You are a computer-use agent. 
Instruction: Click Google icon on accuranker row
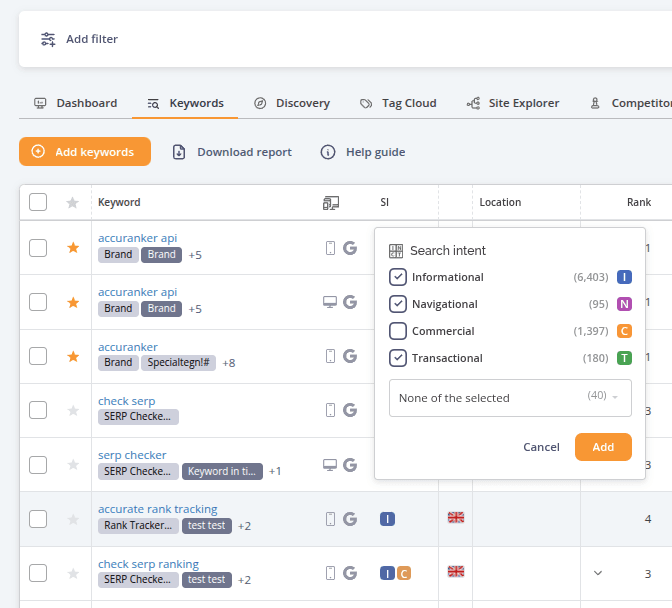pos(350,356)
